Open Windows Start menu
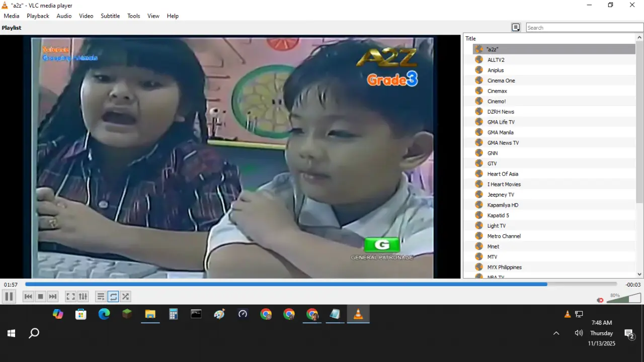 pos(11,333)
